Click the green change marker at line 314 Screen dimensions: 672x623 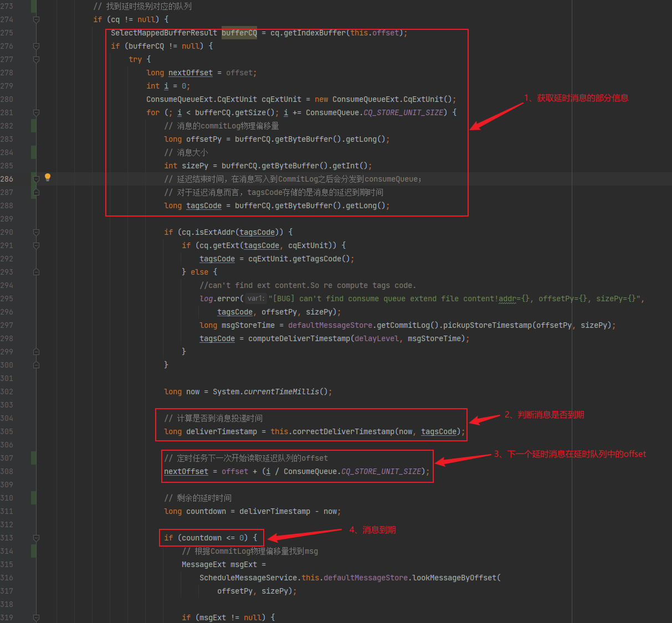(34, 551)
